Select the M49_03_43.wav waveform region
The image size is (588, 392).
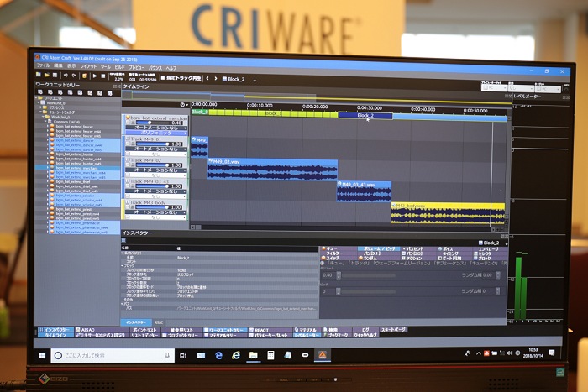(364, 191)
